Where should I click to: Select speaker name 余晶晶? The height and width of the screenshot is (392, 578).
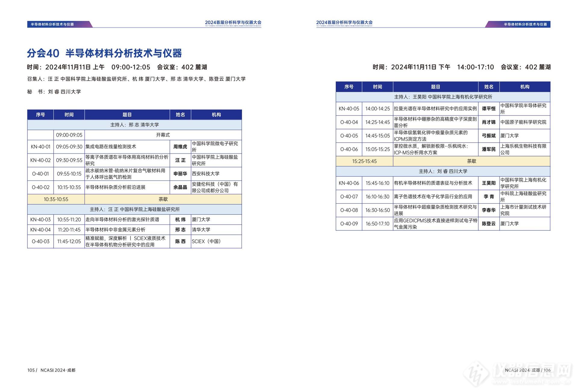[x=180, y=187]
